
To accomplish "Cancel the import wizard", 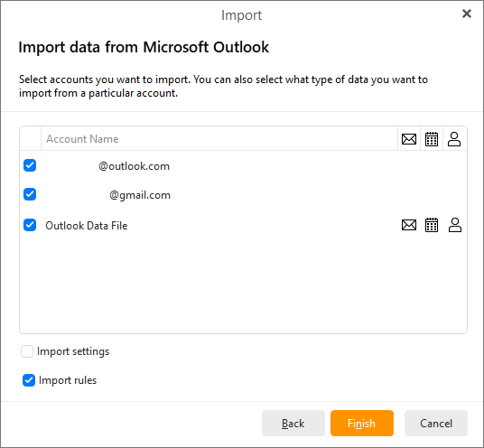I will [x=436, y=423].
